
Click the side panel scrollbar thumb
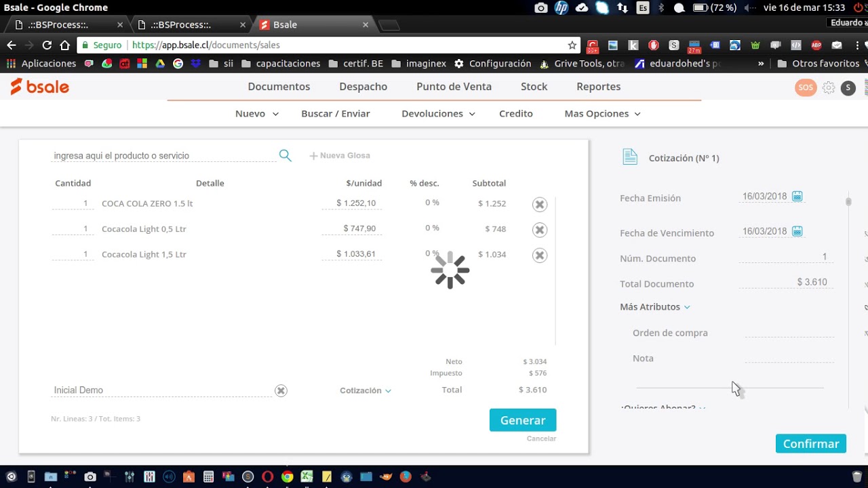click(x=848, y=201)
